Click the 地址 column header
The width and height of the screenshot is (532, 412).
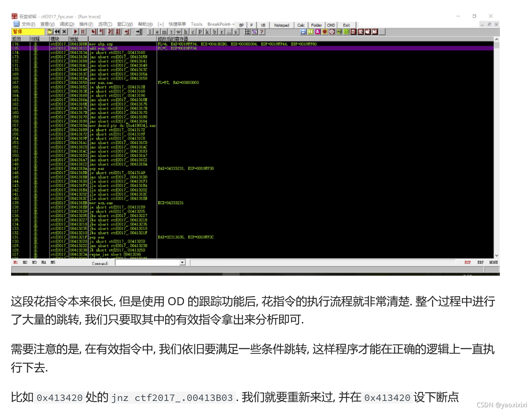pyautogui.click(x=79, y=39)
